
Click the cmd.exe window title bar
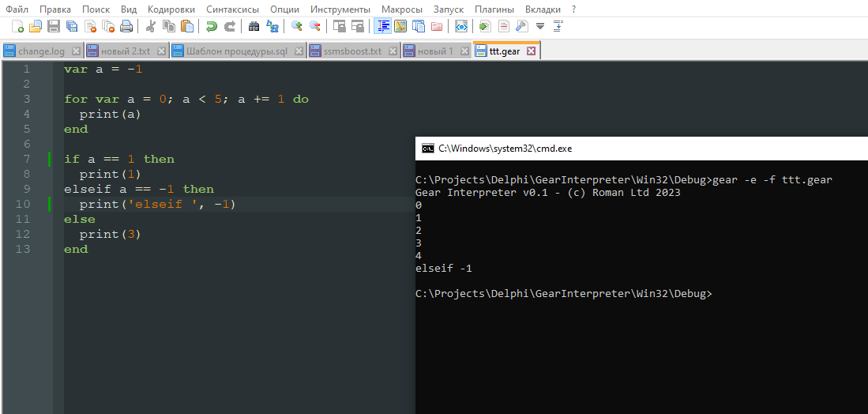(632, 148)
